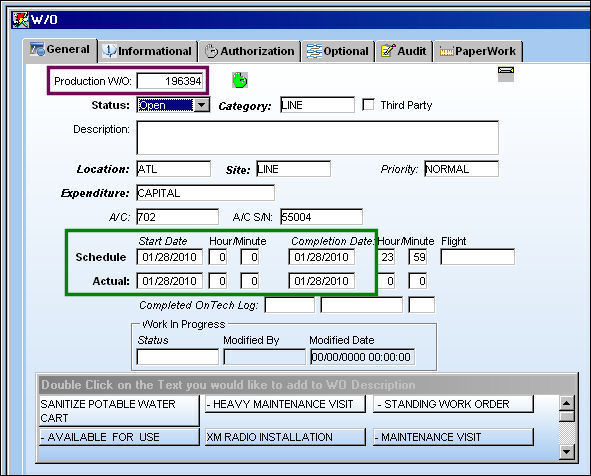Click the Modified Date field
Image resolution: width=591 pixels, height=476 pixels.
(362, 357)
